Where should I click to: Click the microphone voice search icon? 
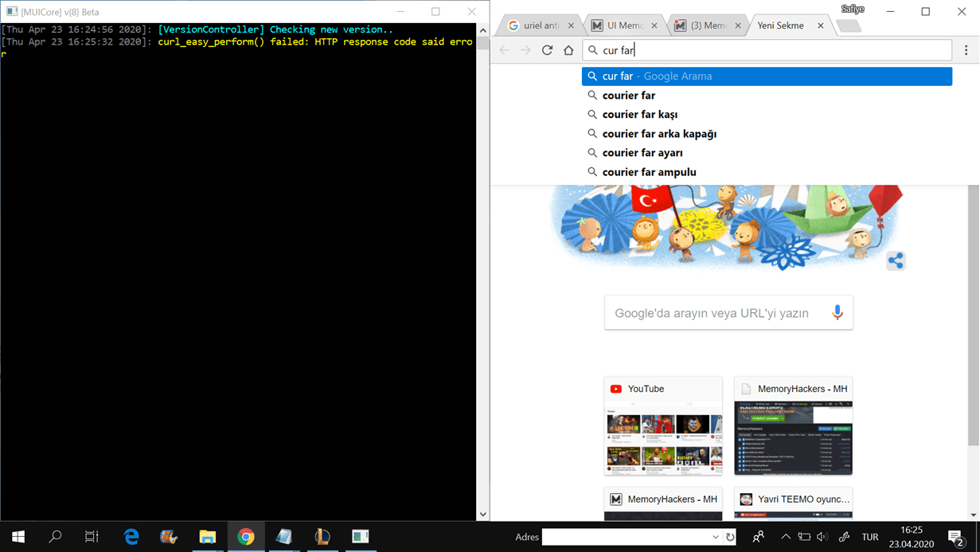tap(837, 313)
